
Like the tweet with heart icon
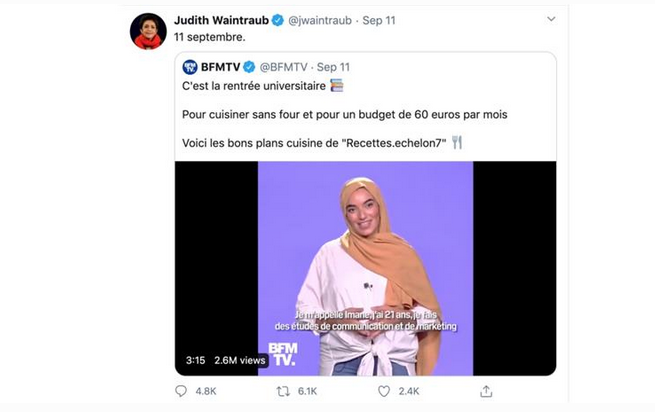383,391
